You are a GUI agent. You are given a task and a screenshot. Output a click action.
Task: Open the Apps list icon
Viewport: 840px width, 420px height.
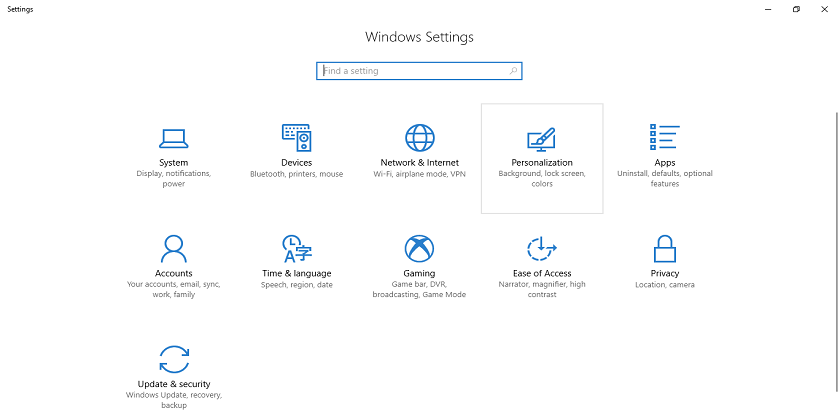[665, 137]
